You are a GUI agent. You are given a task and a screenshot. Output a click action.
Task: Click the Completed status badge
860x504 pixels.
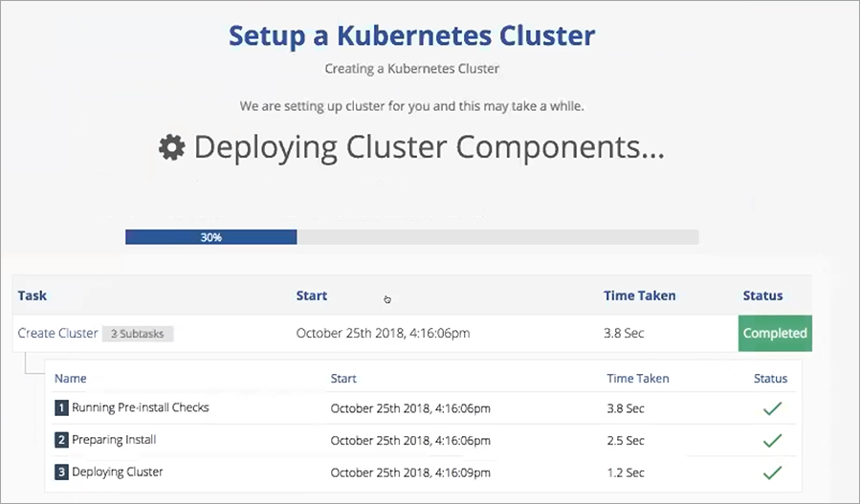click(775, 333)
